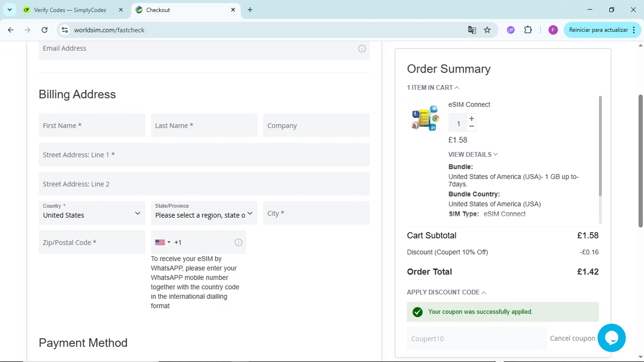Image resolution: width=644 pixels, height=362 pixels.
Task: Click the translate page icon
Action: coord(472,30)
